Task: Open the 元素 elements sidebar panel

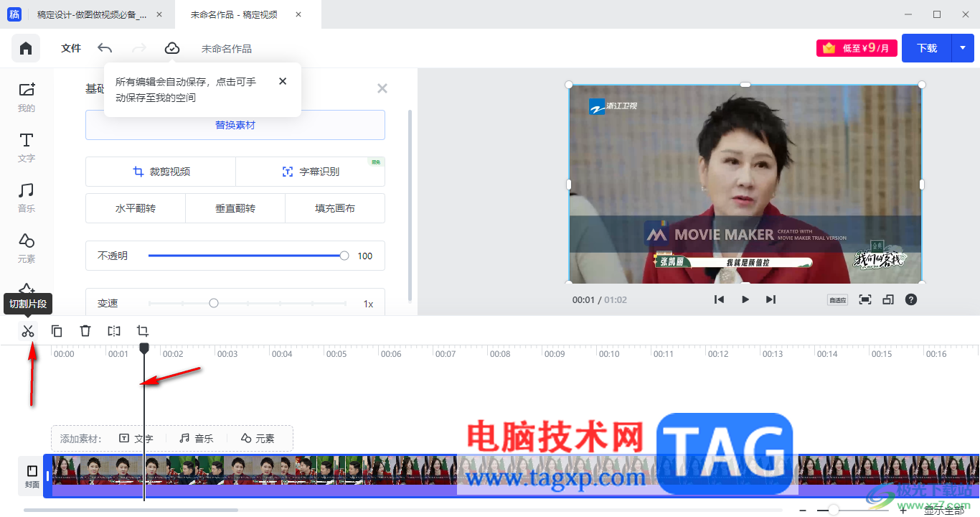Action: coord(27,248)
